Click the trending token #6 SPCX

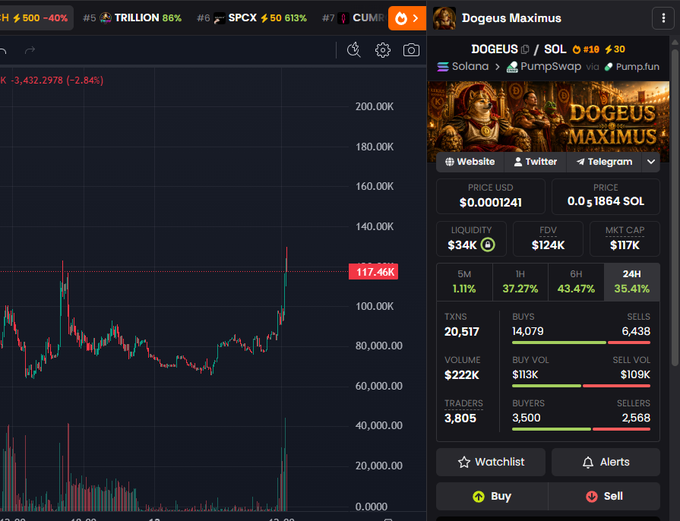[x=252, y=18]
